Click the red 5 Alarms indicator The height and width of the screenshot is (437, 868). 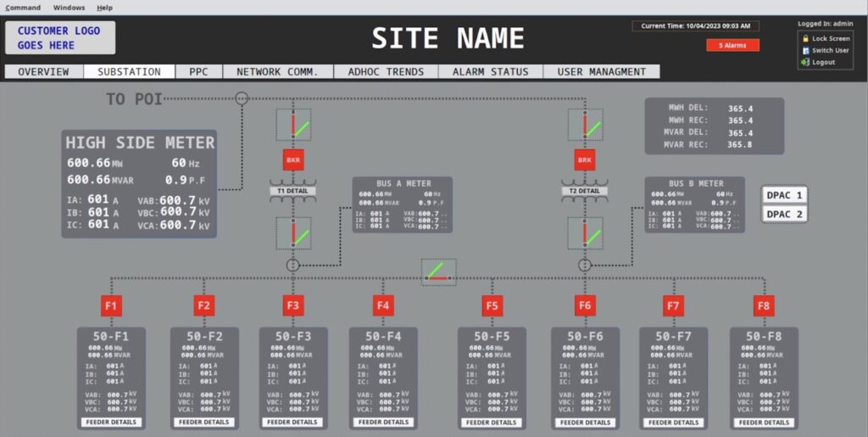[x=732, y=45]
